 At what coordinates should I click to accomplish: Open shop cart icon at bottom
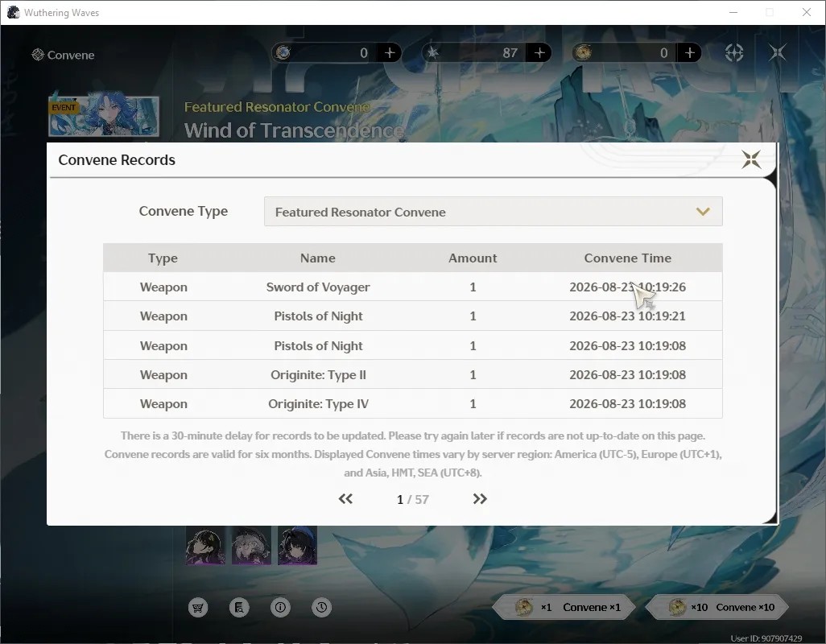click(198, 608)
